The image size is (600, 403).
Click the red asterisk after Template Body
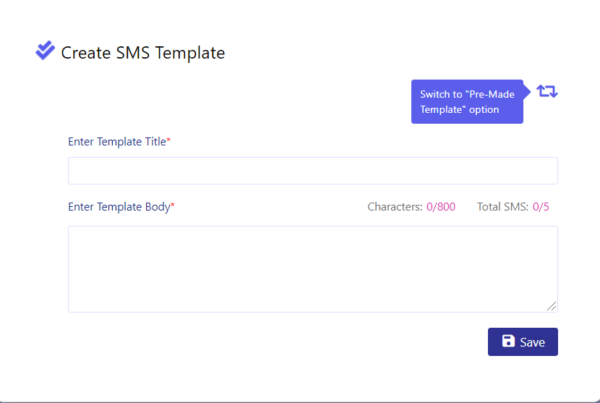173,205
